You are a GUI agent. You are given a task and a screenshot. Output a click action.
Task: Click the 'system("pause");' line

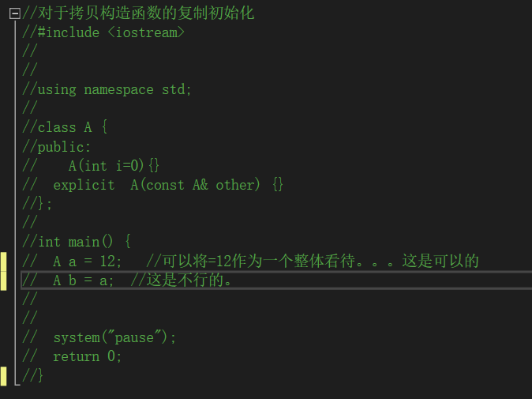(114, 337)
